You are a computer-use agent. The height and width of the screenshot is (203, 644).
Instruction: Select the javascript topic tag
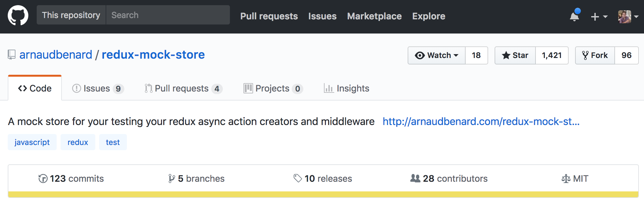tap(32, 142)
